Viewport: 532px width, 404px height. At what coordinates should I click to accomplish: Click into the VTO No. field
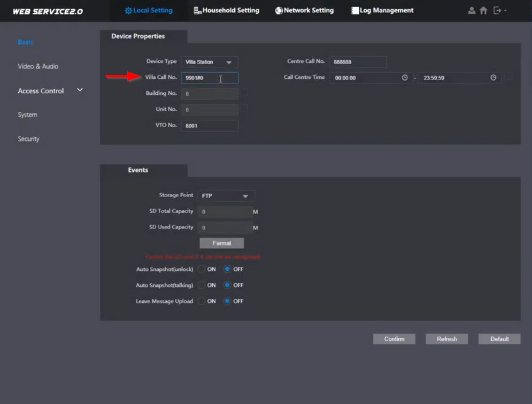coord(209,126)
